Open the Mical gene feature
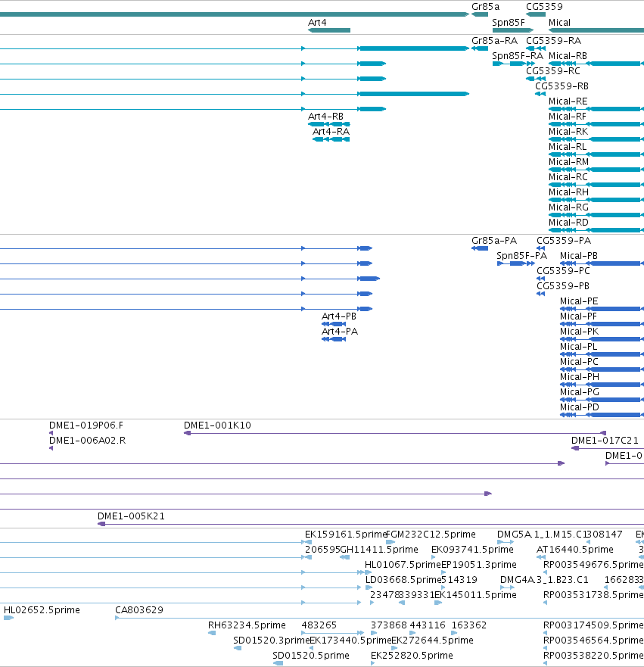The image size is (644, 667). click(596, 30)
